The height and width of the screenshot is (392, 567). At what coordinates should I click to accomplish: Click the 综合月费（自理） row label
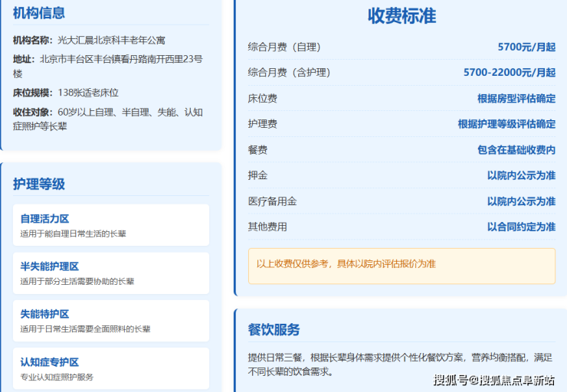click(284, 47)
